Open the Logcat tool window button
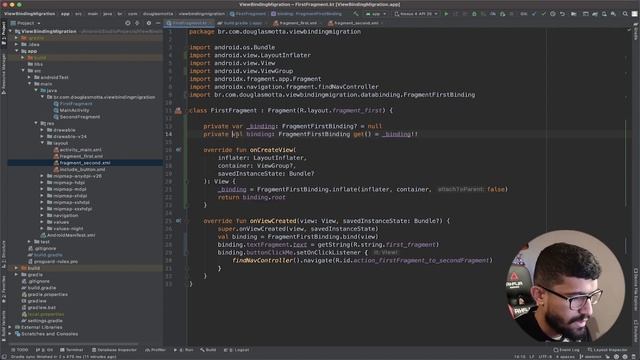This screenshot has width=640, height=360. 237,350
